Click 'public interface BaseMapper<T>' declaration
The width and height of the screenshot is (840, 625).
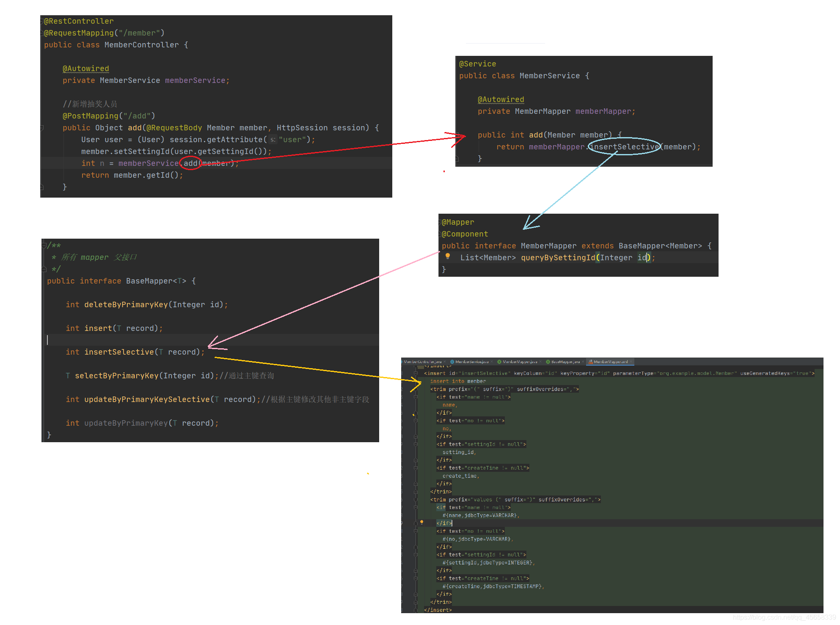click(x=116, y=281)
